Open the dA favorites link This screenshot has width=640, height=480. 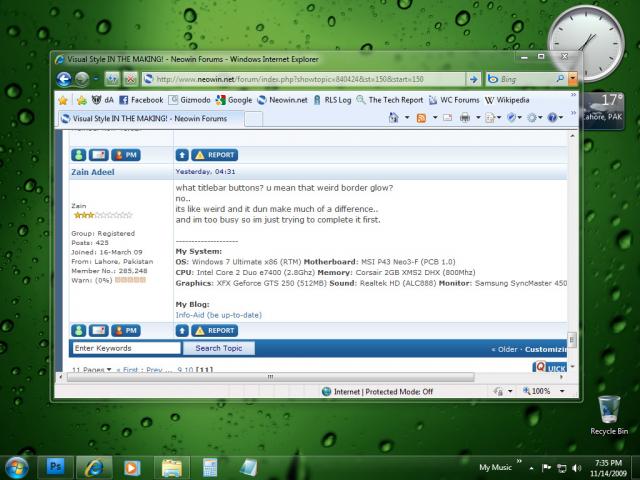[102, 100]
